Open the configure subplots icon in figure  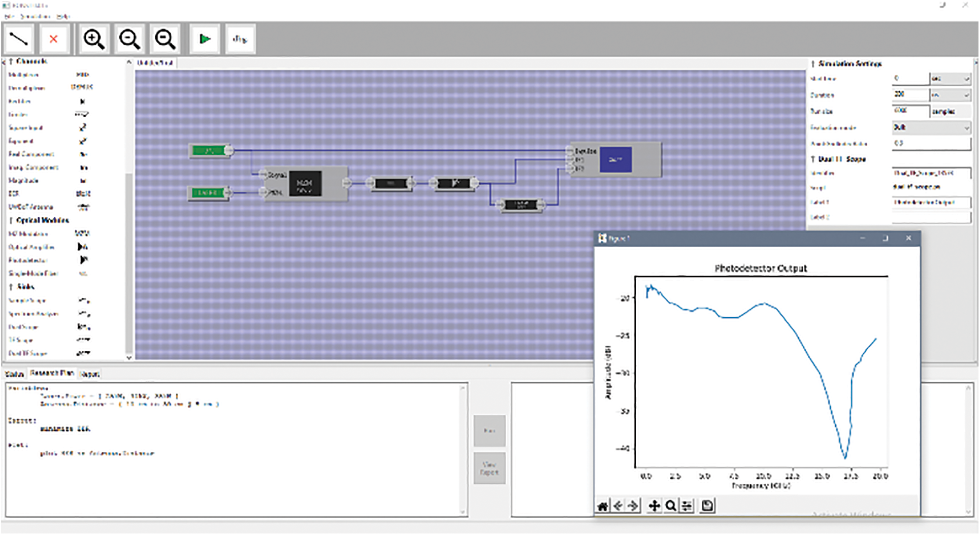click(687, 506)
